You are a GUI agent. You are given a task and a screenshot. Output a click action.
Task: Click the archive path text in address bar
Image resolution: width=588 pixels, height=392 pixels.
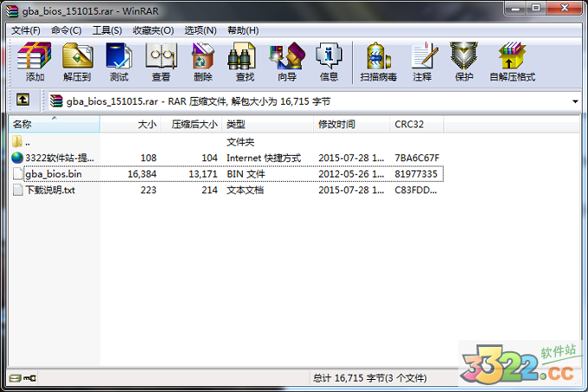pos(198,101)
